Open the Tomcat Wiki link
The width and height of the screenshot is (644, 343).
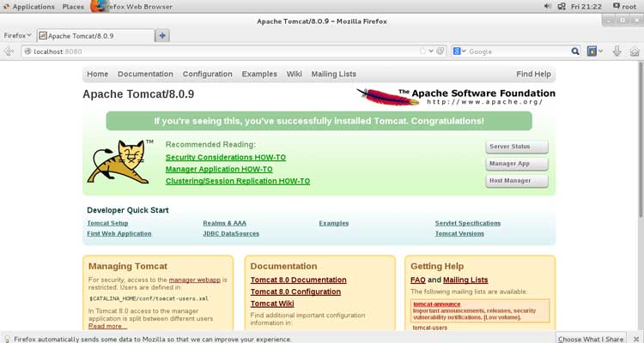point(272,304)
